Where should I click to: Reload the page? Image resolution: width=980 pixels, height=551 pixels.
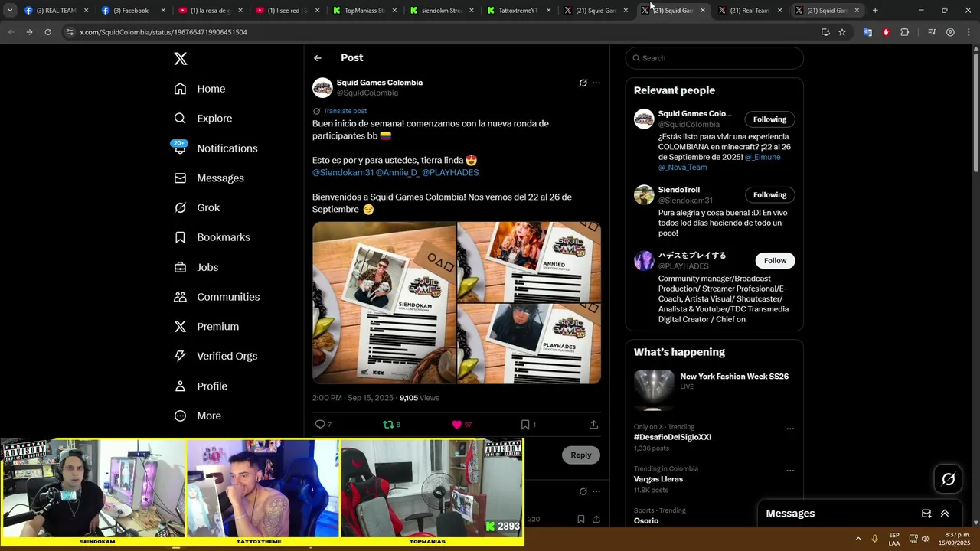(47, 32)
